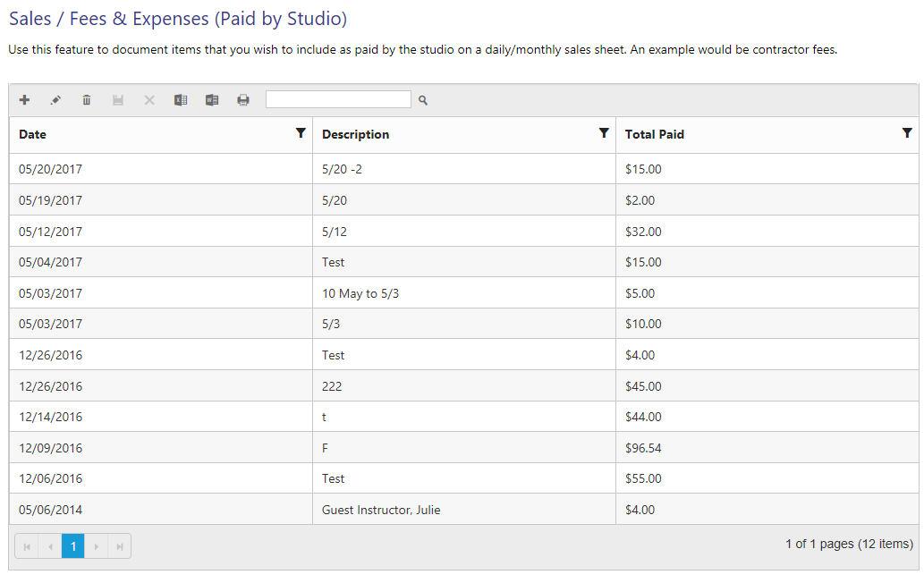Select the Guest Instructor, Julie row
Image resolution: width=924 pixels, height=583 pixels.
click(381, 510)
